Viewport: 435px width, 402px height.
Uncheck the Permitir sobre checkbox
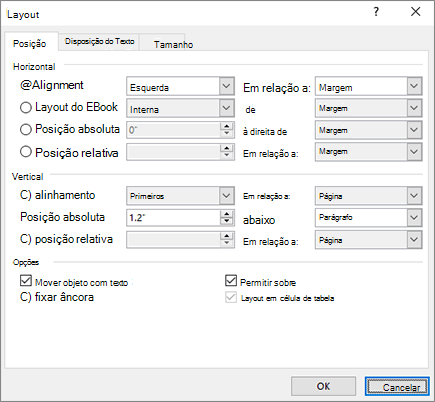(x=231, y=281)
